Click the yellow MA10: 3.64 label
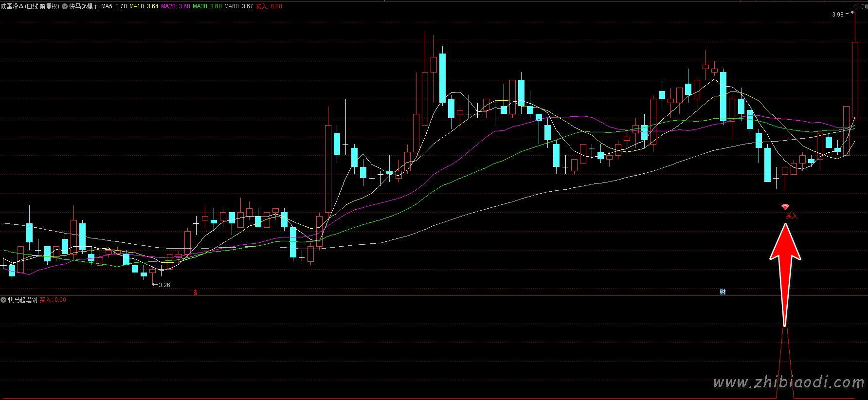Screen dimensions: 868x400 (144, 6)
